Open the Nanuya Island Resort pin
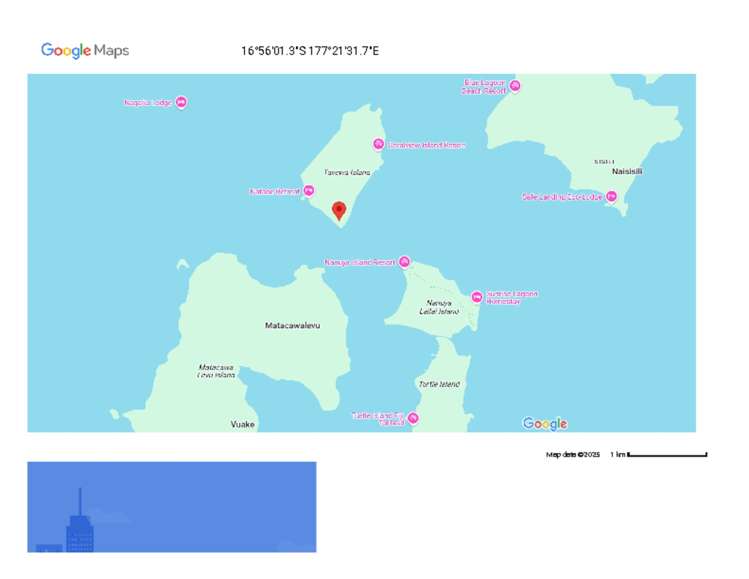749x579 pixels. pyautogui.click(x=404, y=262)
